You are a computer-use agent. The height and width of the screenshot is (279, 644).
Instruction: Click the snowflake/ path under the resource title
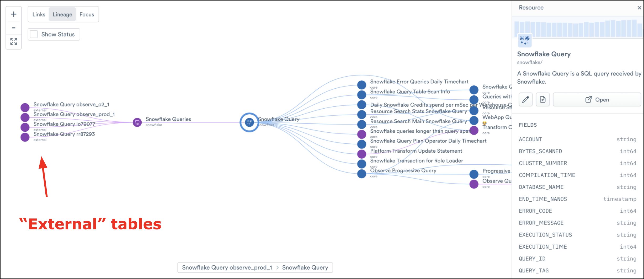(530, 62)
